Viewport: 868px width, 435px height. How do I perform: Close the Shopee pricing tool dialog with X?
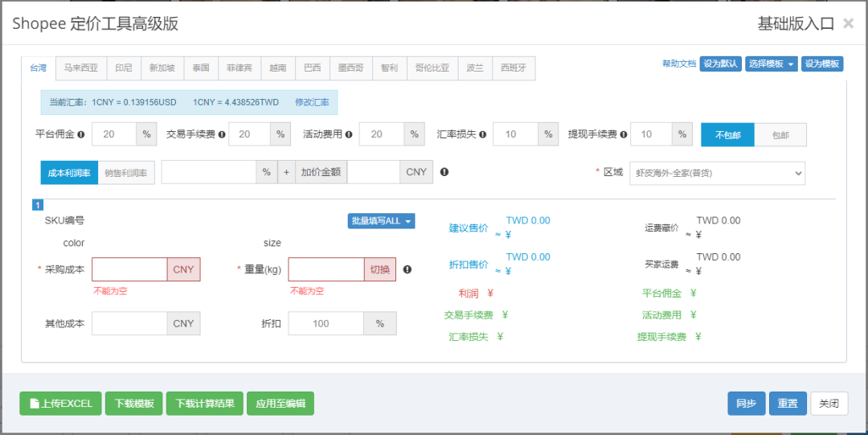(848, 24)
